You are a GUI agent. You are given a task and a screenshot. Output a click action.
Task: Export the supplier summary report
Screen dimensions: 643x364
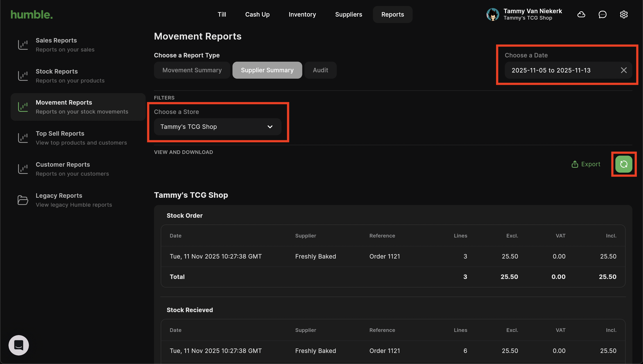coord(586,164)
